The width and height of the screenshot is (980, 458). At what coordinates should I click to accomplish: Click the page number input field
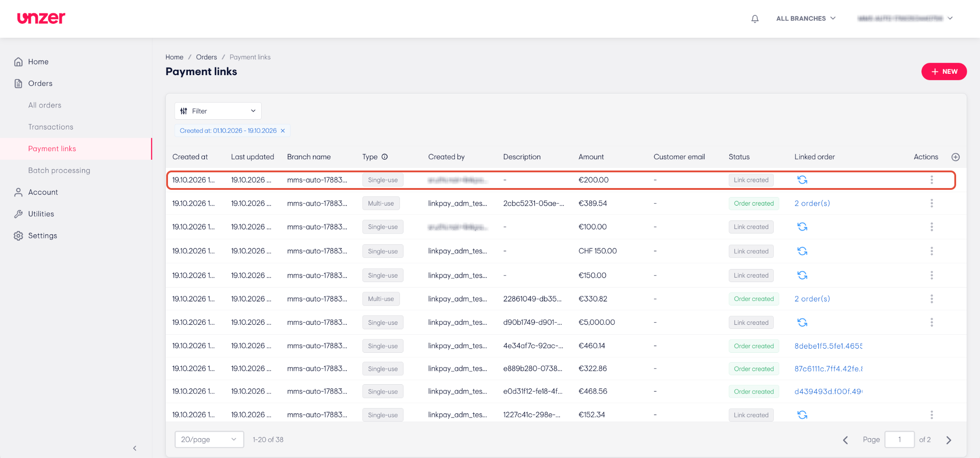click(899, 440)
